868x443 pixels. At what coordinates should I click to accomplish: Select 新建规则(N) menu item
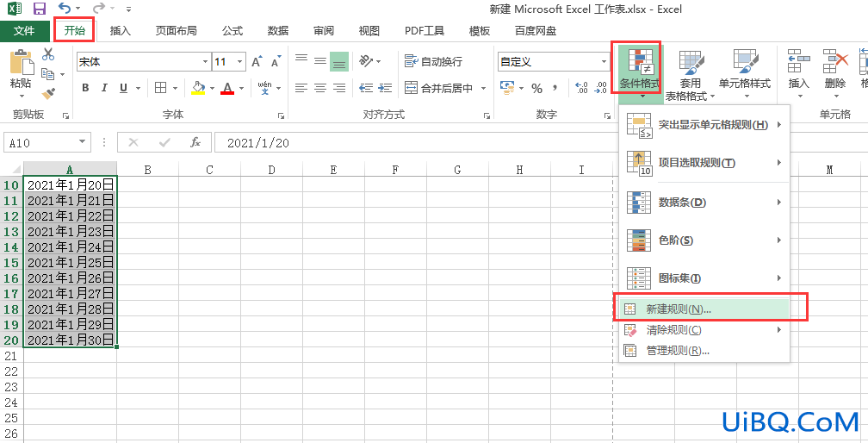[704, 309]
